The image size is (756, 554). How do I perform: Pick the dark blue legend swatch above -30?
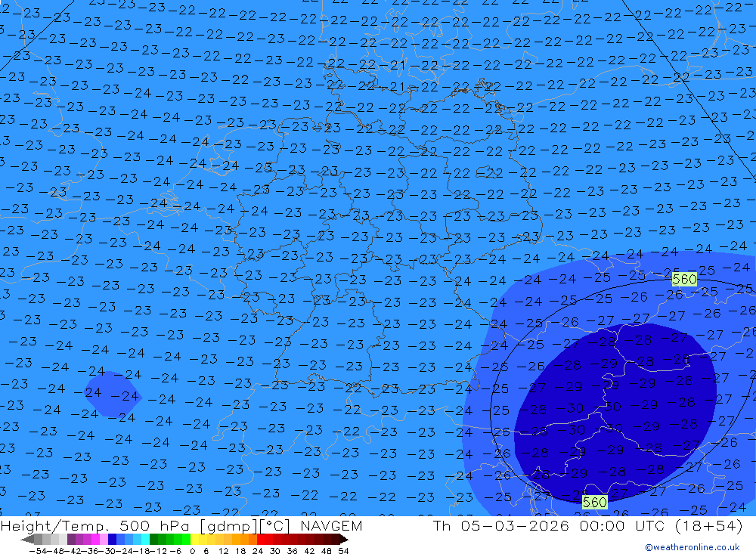(x=112, y=539)
